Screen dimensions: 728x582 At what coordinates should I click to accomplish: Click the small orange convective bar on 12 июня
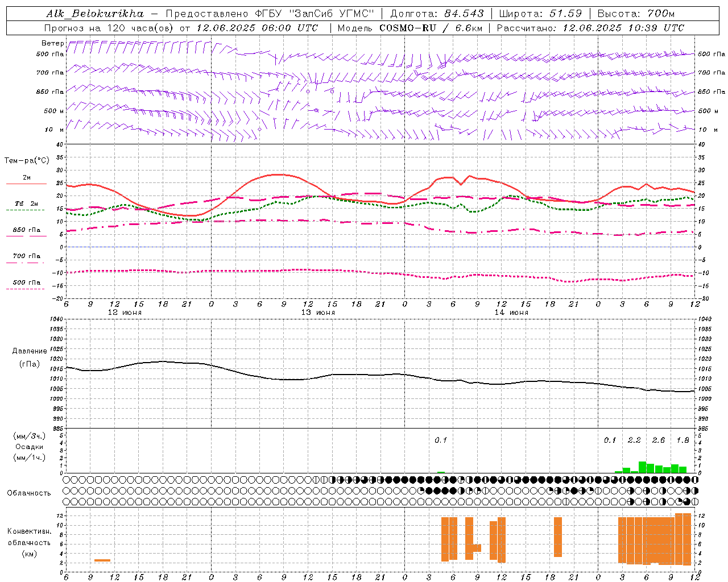tap(102, 560)
